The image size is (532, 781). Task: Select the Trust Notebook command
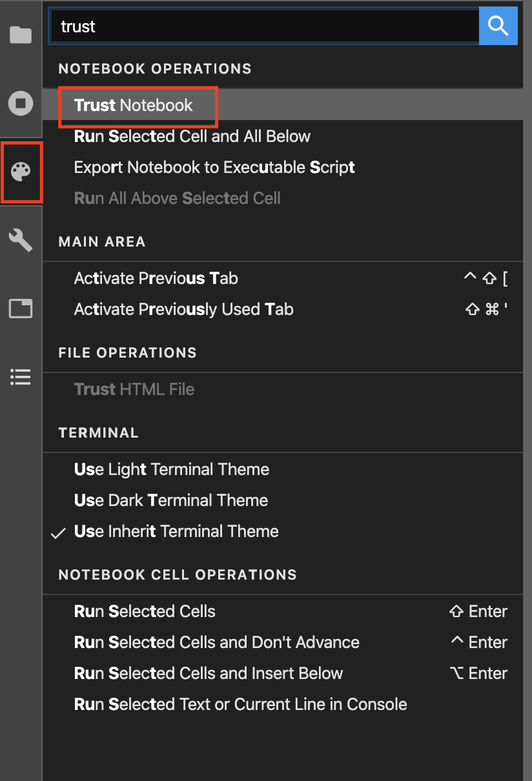134,106
